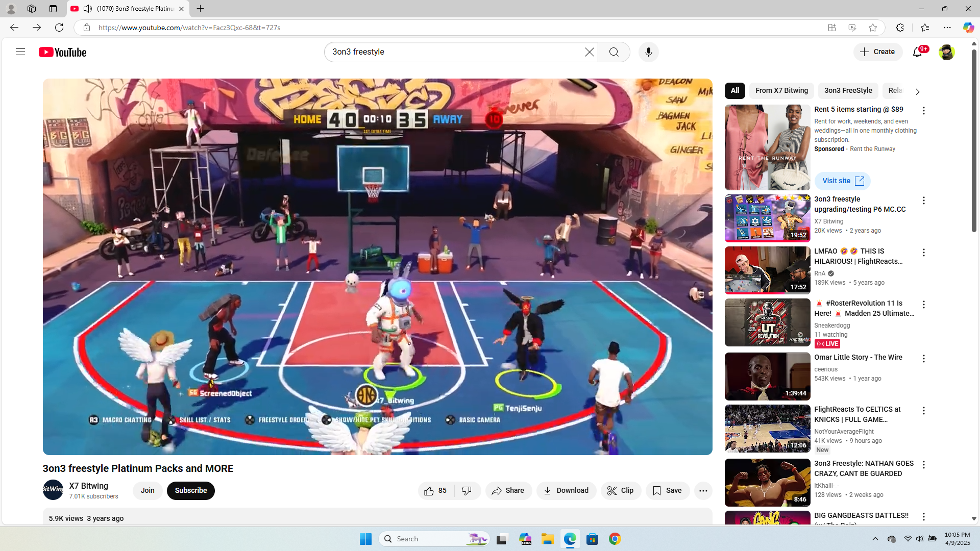Go back in the browser

[x=14, y=28]
